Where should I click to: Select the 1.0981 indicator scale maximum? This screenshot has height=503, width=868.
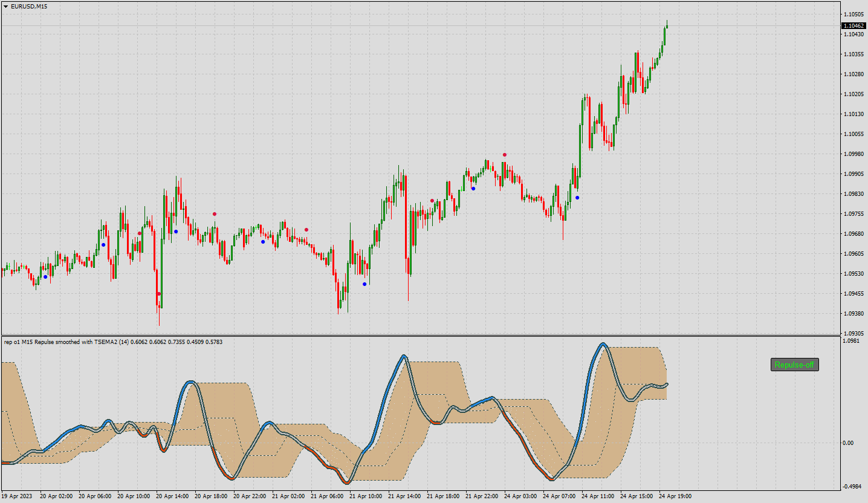pos(851,341)
